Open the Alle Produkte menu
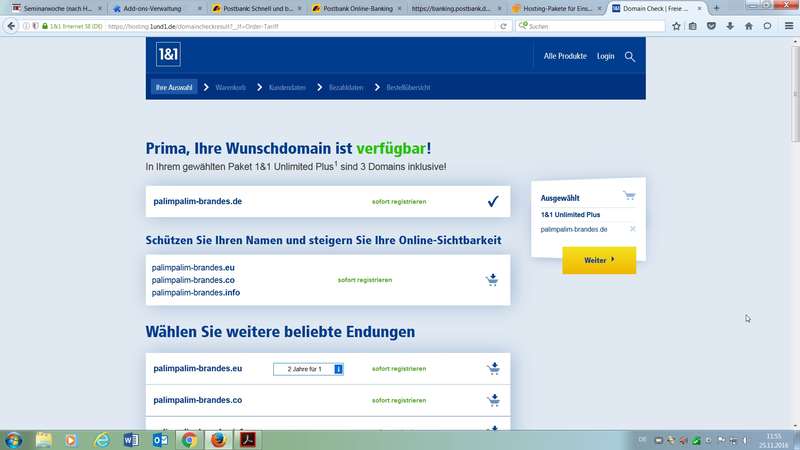This screenshot has height=450, width=800. (565, 57)
